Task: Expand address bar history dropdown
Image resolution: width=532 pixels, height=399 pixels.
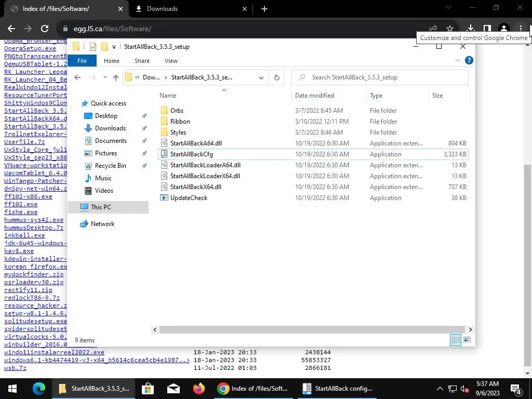Action: click(x=261, y=78)
